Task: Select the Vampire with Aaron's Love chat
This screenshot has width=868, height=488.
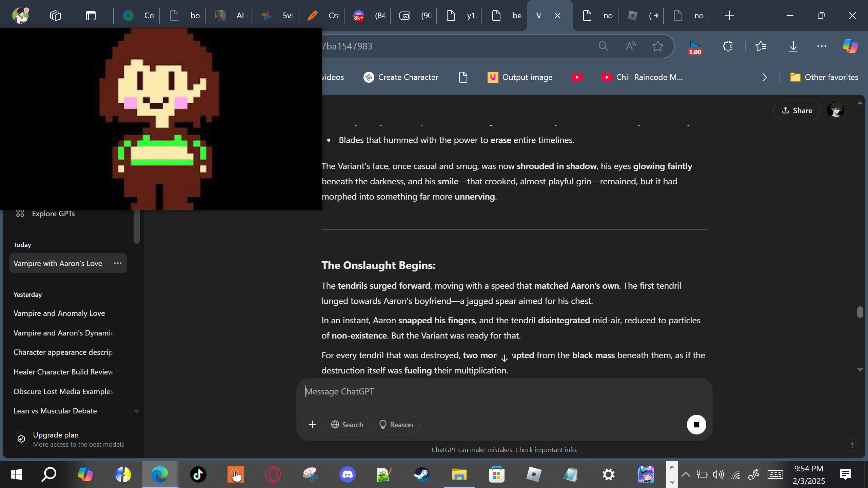Action: click(68, 263)
